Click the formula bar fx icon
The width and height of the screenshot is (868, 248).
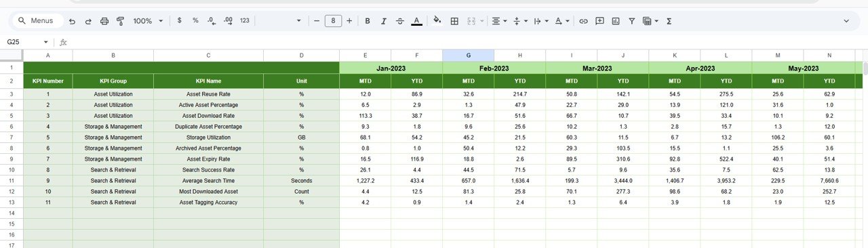click(64, 42)
